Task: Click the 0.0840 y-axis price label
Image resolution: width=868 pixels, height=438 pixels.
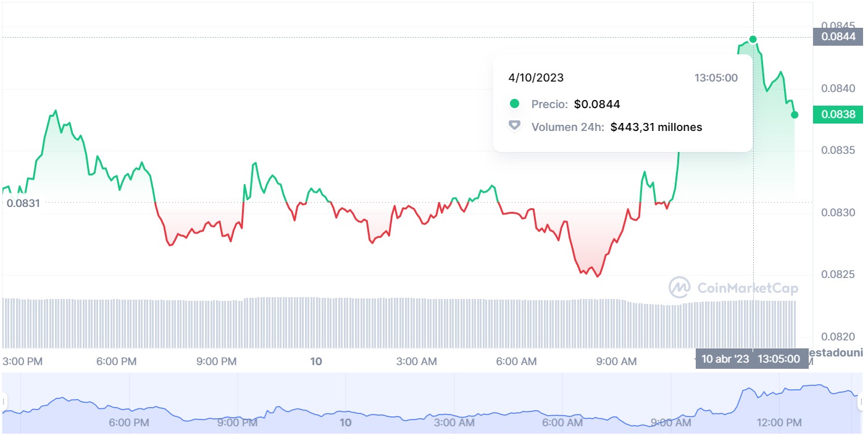Action: [x=838, y=88]
